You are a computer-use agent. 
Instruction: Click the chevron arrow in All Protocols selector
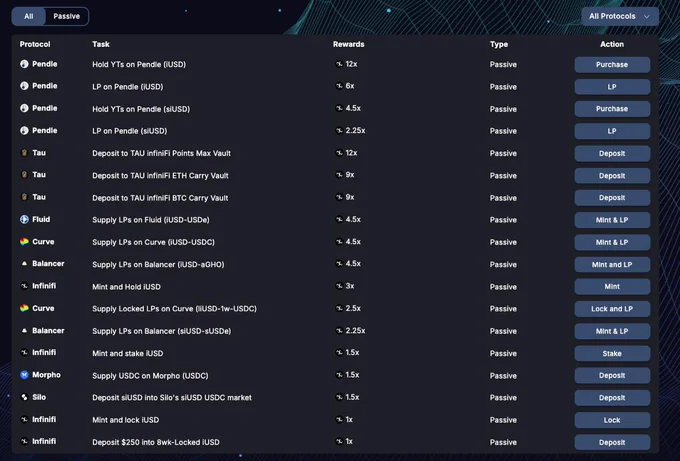(x=647, y=16)
